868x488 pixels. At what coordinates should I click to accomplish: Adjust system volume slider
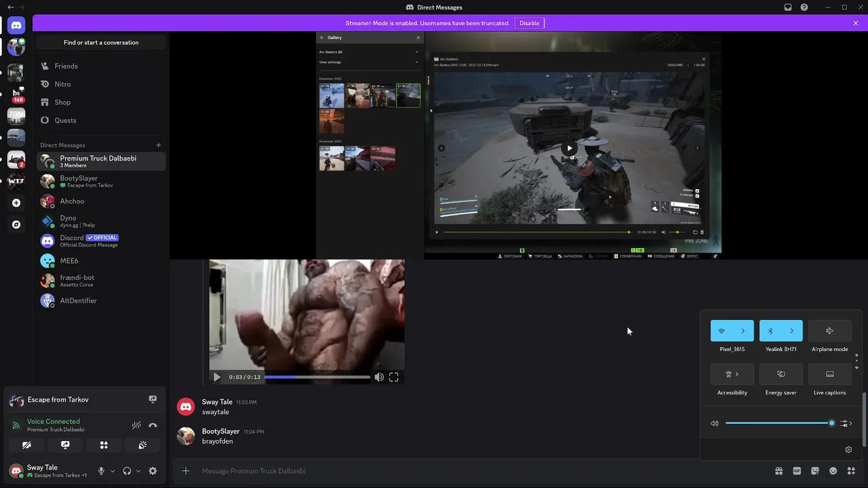click(778, 423)
